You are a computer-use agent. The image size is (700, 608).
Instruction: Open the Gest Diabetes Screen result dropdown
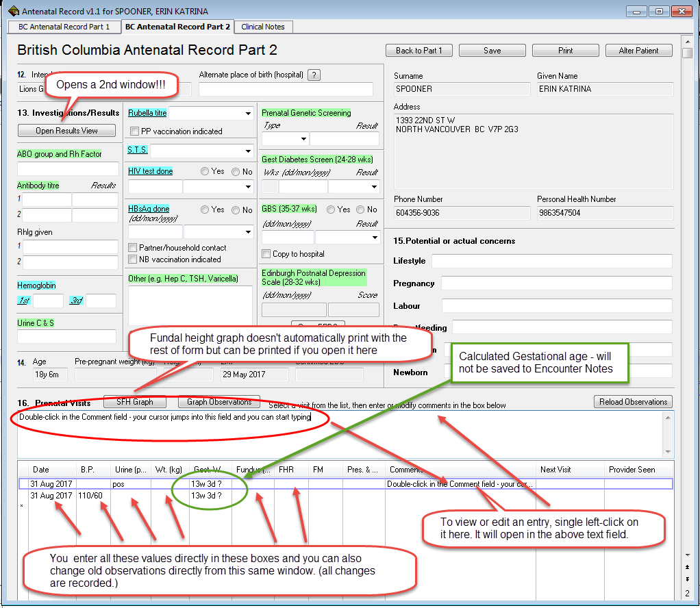(375, 186)
